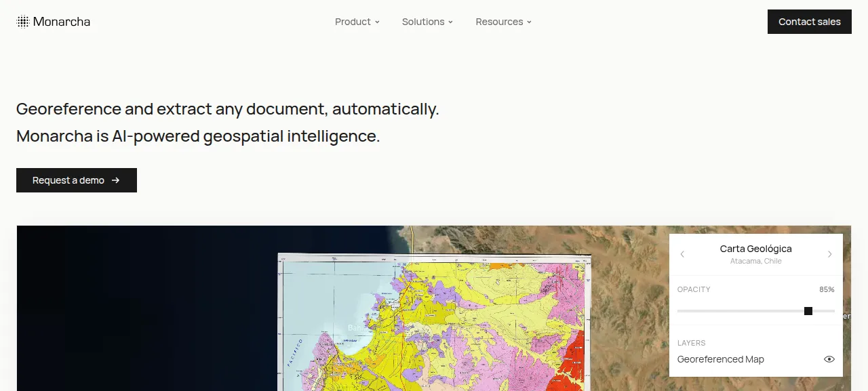Click the chevron next to Solutions
Screen dimensions: 868x391
(450, 22)
